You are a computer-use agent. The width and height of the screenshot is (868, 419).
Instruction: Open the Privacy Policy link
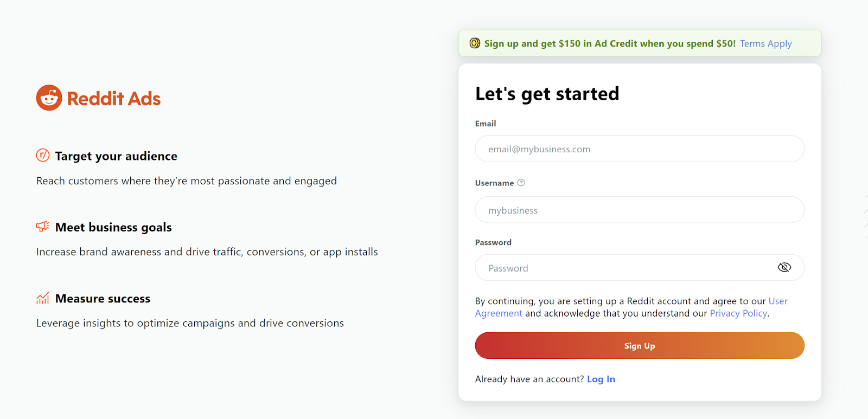pos(738,313)
